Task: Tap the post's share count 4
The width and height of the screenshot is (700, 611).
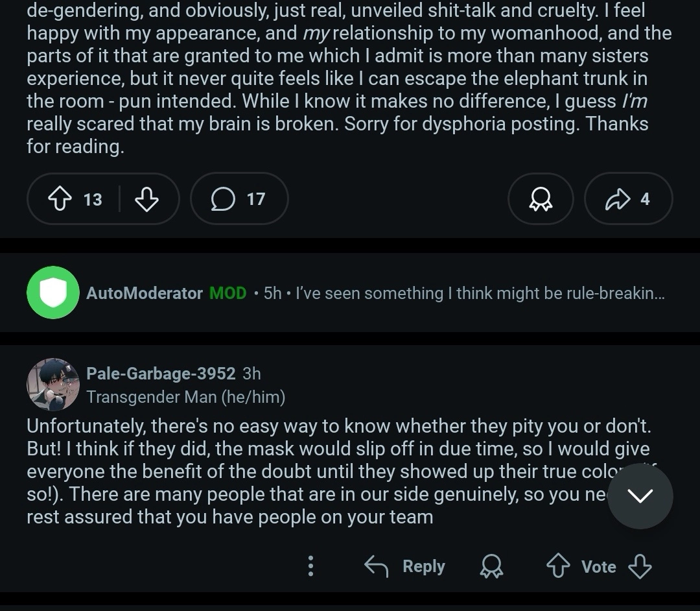Action: point(645,199)
